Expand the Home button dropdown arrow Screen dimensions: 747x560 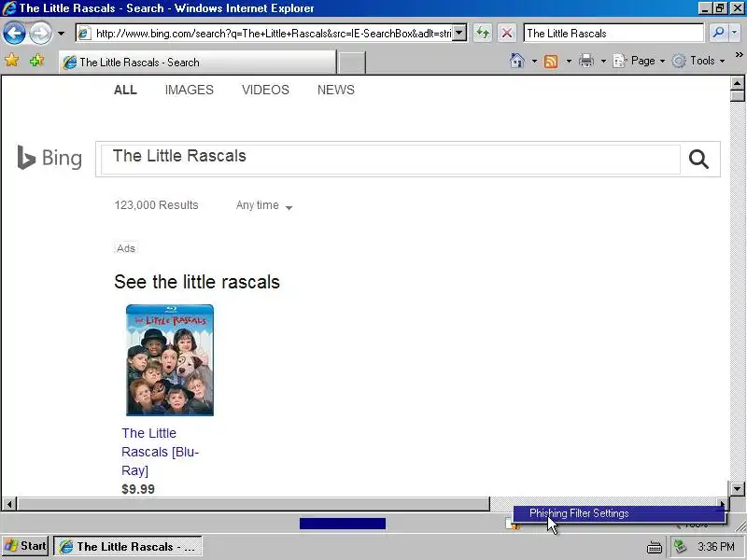tap(534, 61)
